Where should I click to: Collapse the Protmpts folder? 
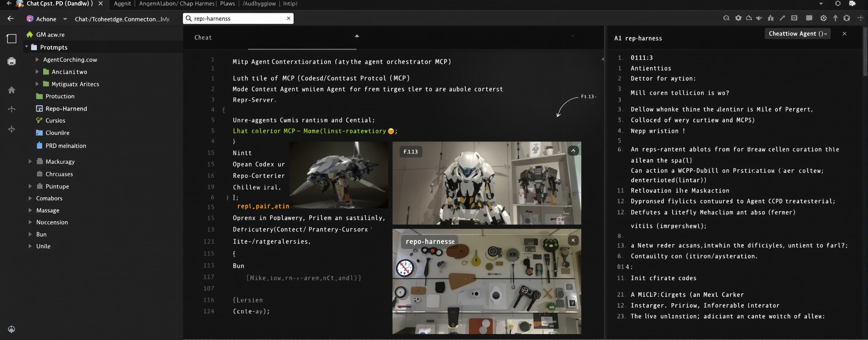point(26,47)
